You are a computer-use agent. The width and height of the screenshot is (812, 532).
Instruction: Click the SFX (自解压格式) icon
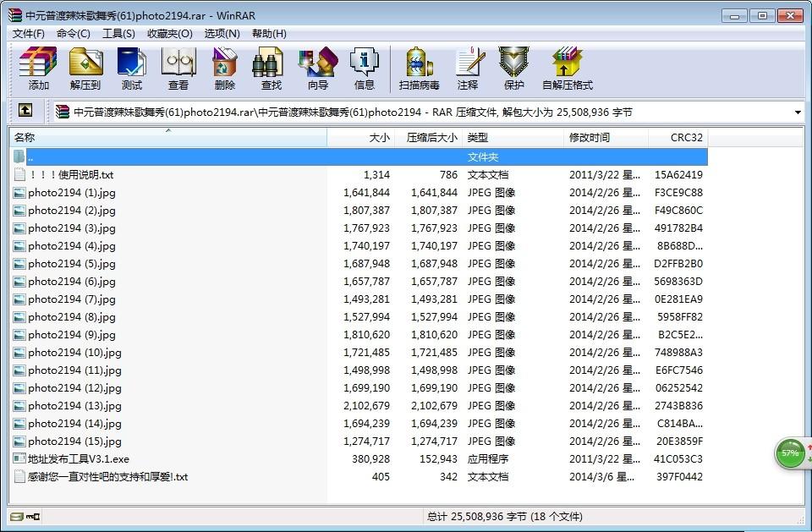(568, 68)
